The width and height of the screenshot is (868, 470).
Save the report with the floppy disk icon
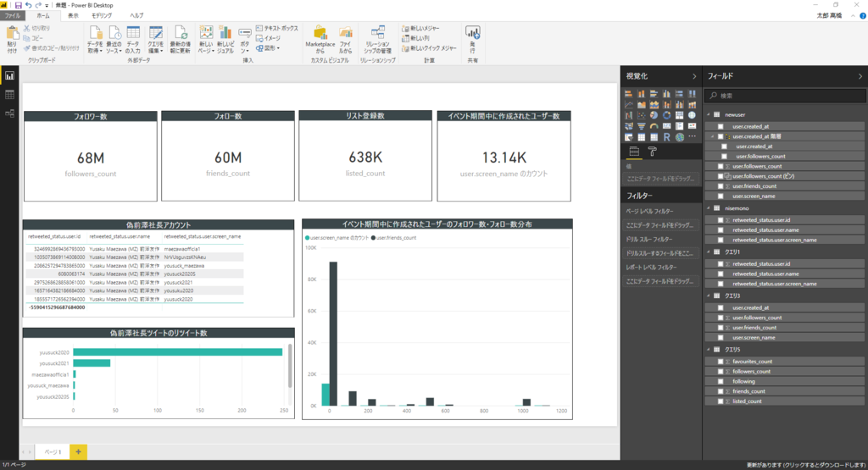19,5
